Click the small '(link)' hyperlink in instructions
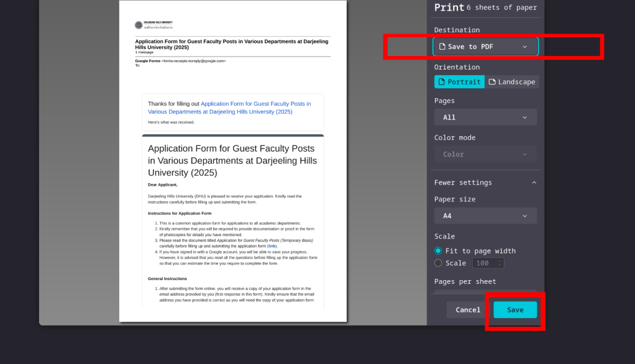Viewport: 635px width, 364px height. point(272,247)
